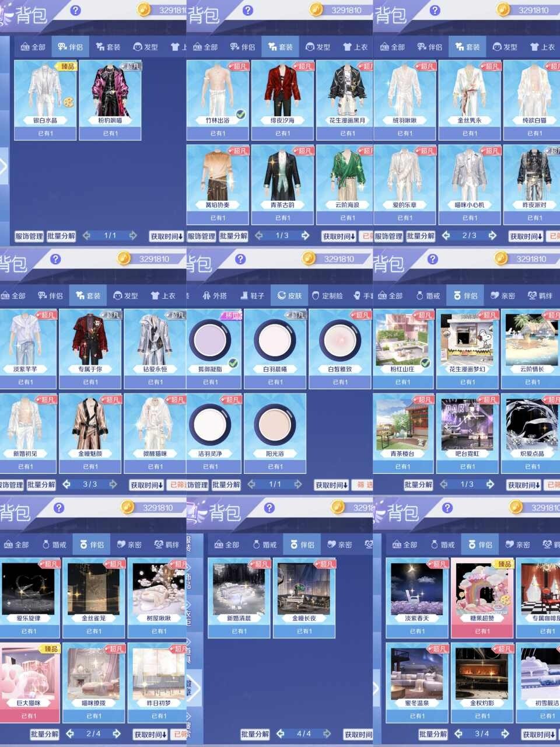The height and width of the screenshot is (747, 560).
Task: Toggle the equipped checkmark on 竹林出浴
Action: [x=240, y=114]
